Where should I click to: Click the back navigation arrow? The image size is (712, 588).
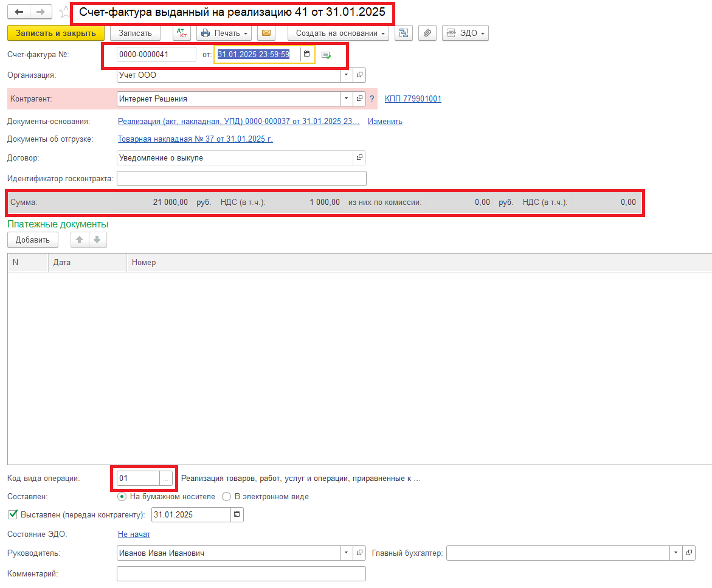click(19, 12)
